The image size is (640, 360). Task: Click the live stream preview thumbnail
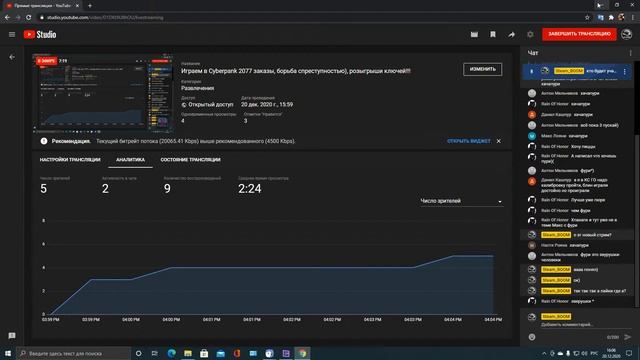[x=102, y=94]
